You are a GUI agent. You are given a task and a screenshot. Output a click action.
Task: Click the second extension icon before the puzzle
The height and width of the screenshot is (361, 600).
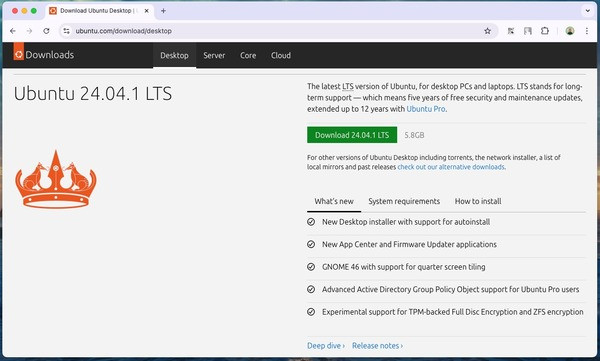pyautogui.click(x=528, y=31)
